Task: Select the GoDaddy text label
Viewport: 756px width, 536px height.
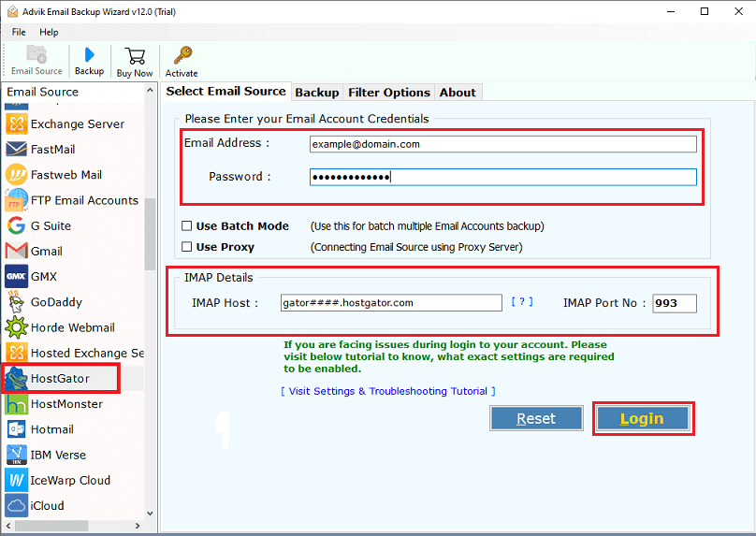Action: [x=56, y=302]
